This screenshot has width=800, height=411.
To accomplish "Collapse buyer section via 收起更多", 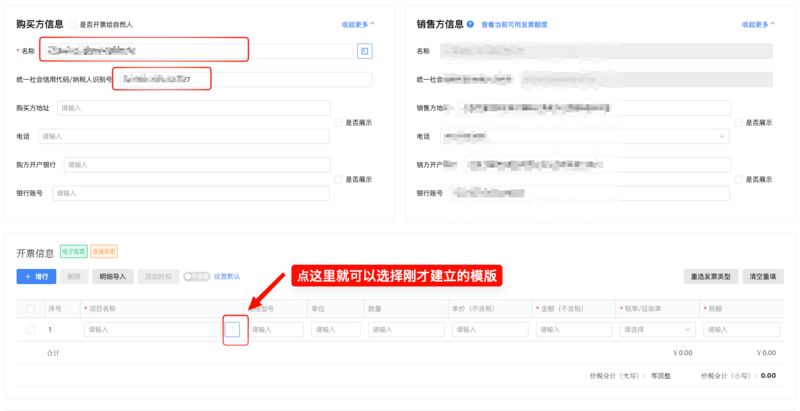I will (x=358, y=24).
